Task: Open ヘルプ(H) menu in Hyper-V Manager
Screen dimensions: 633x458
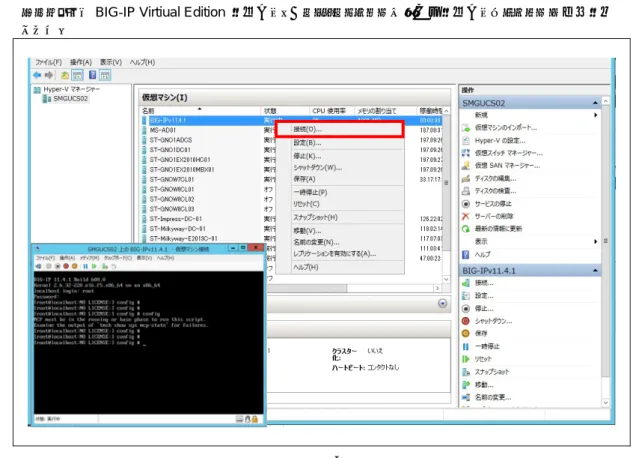Action: point(142,62)
